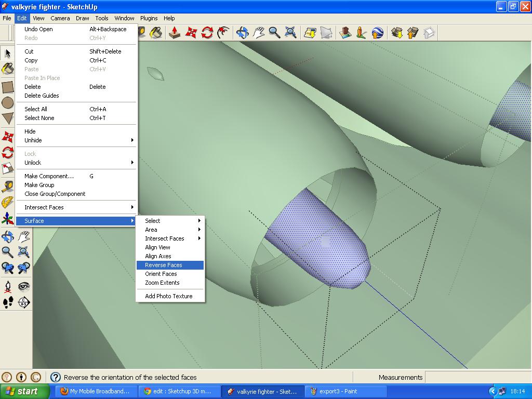Viewport: 532px width, 399px height.
Task: Choose Reverse Faces from Surface submenu
Action: pos(170,265)
